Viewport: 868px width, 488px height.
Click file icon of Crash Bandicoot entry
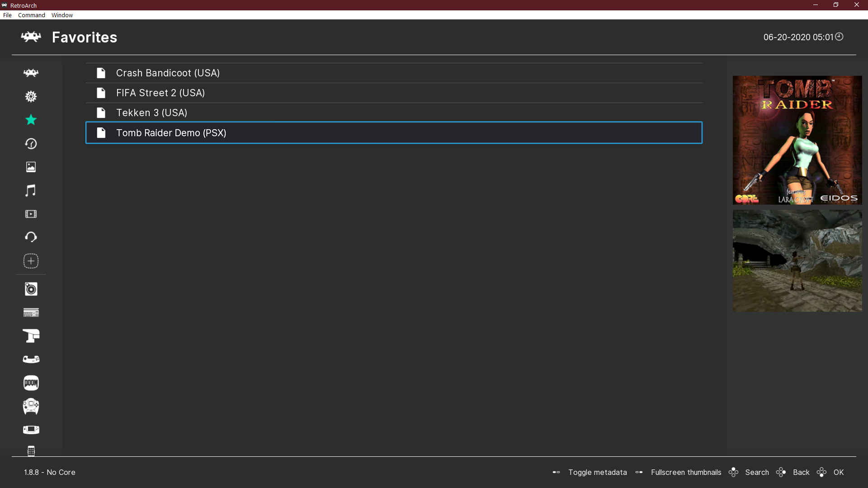101,73
